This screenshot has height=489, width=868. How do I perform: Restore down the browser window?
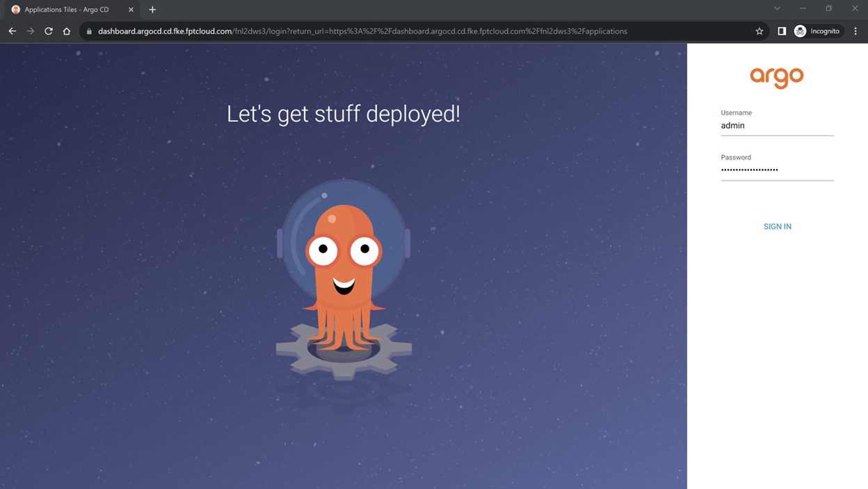tap(828, 9)
